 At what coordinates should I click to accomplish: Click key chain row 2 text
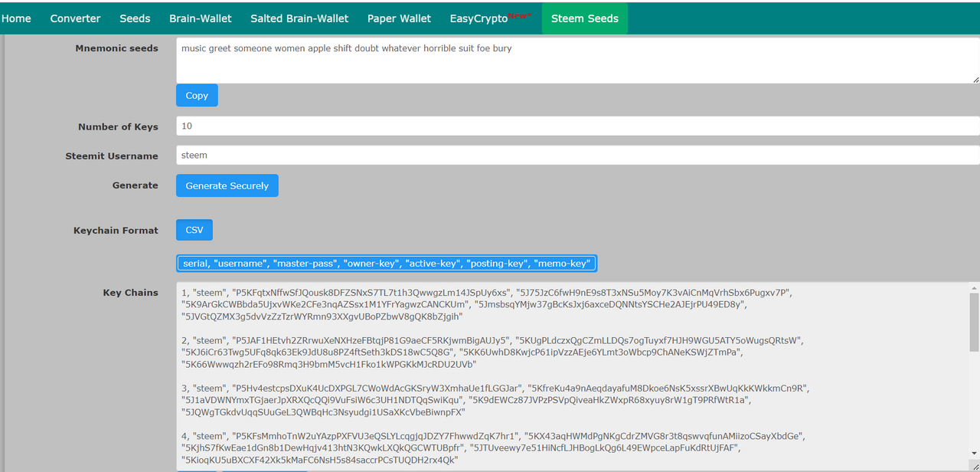point(492,352)
